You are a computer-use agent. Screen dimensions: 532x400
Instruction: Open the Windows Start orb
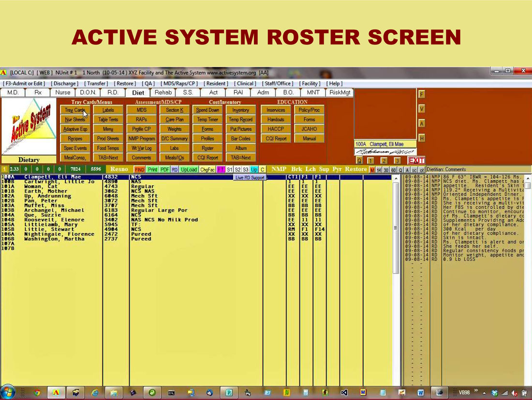(7, 393)
